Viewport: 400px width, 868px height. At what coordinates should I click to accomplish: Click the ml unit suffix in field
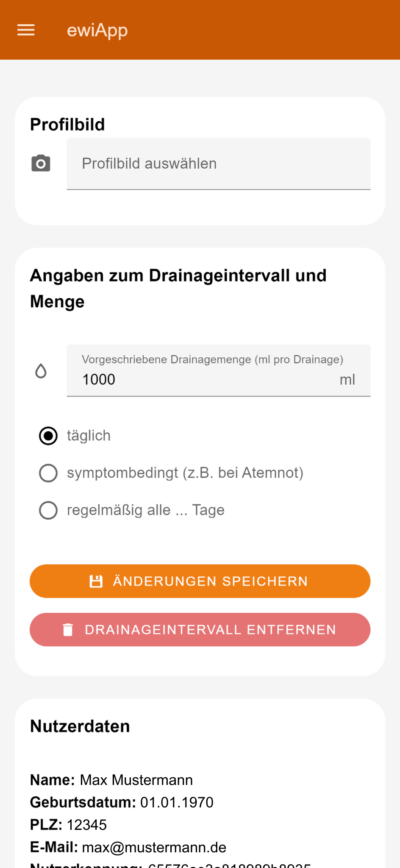(347, 380)
